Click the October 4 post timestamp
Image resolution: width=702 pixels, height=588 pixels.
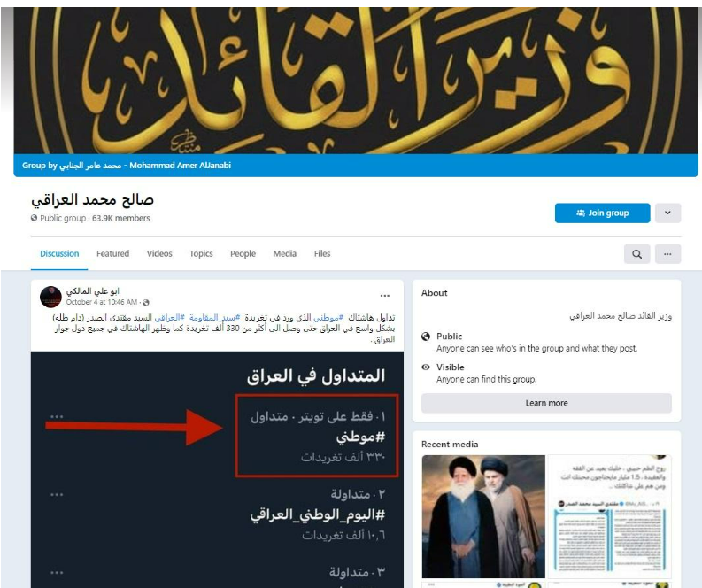(102, 302)
